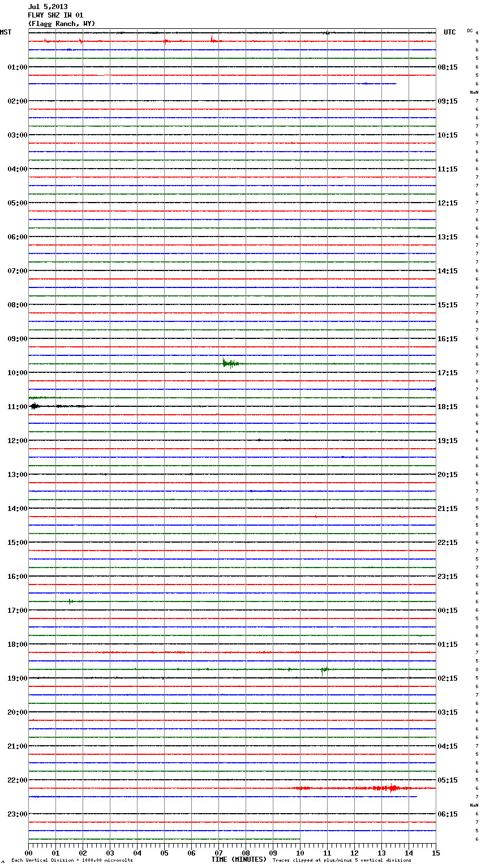The image size is (481, 868).
Task: Click the green seismic burst before 10:00
Action: point(230,363)
